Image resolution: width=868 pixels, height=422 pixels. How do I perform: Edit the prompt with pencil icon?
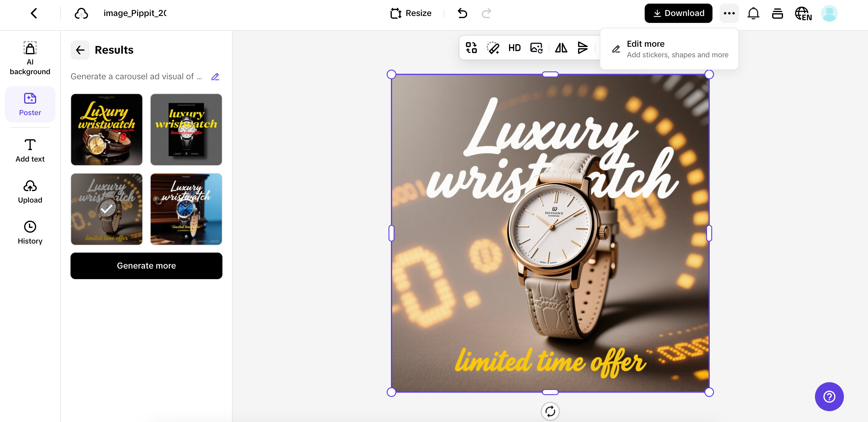(215, 77)
